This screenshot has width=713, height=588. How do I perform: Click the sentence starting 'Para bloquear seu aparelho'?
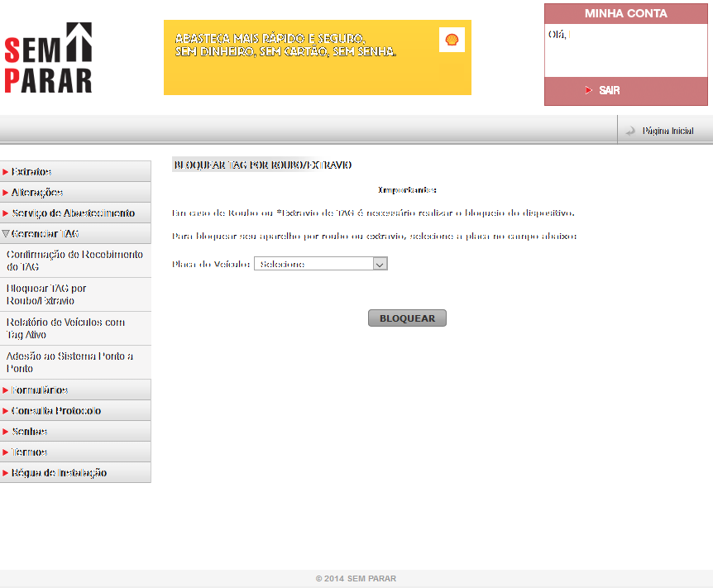(x=374, y=236)
